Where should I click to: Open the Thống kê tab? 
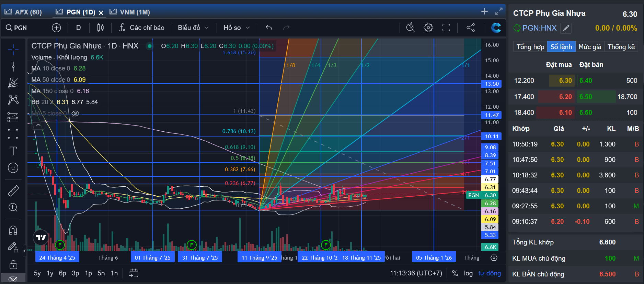click(x=621, y=47)
